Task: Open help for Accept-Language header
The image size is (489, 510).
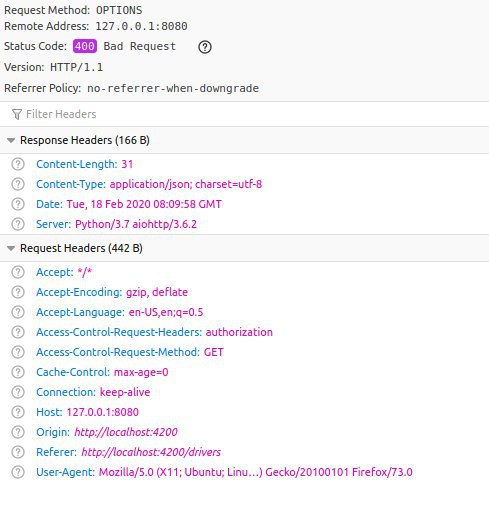Action: (x=18, y=312)
